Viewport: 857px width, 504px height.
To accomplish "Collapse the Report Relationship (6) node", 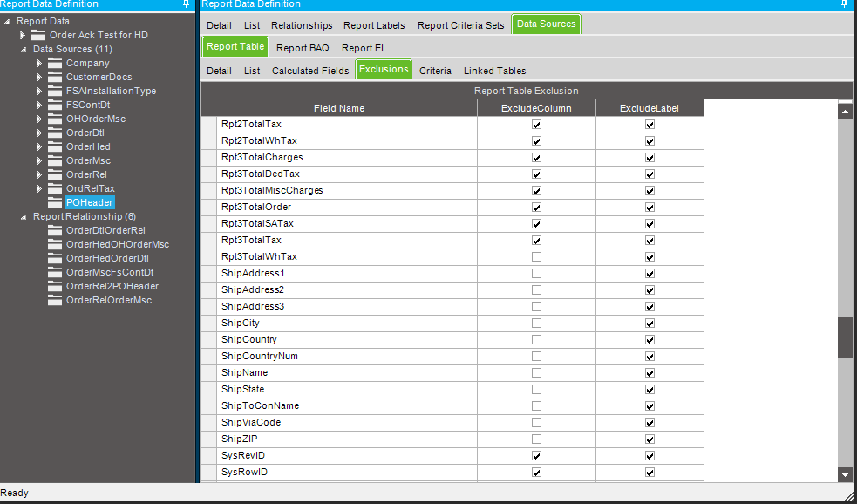I will (23, 216).
